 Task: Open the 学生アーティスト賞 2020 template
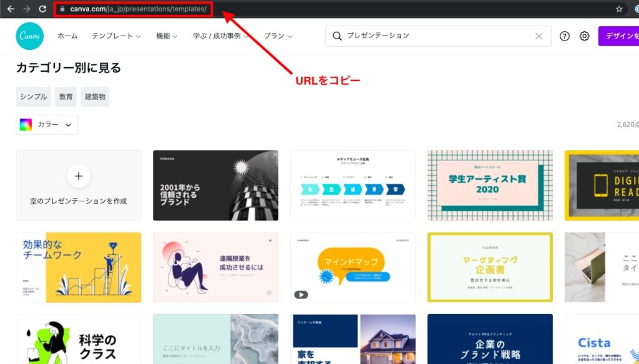click(490, 185)
